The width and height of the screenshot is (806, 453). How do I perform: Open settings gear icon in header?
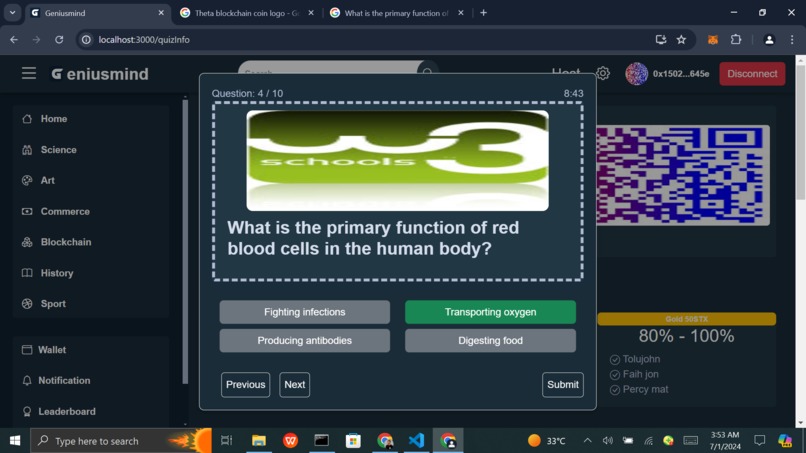click(x=602, y=74)
